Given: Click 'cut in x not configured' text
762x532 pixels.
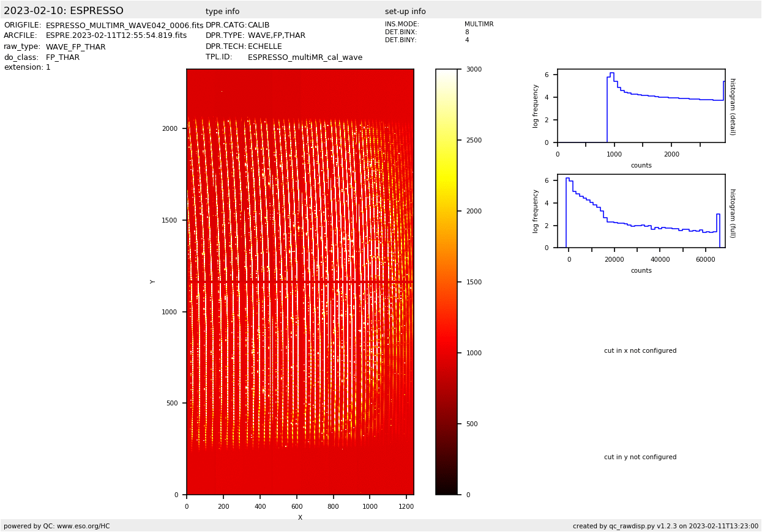Looking at the screenshot, I should [640, 351].
